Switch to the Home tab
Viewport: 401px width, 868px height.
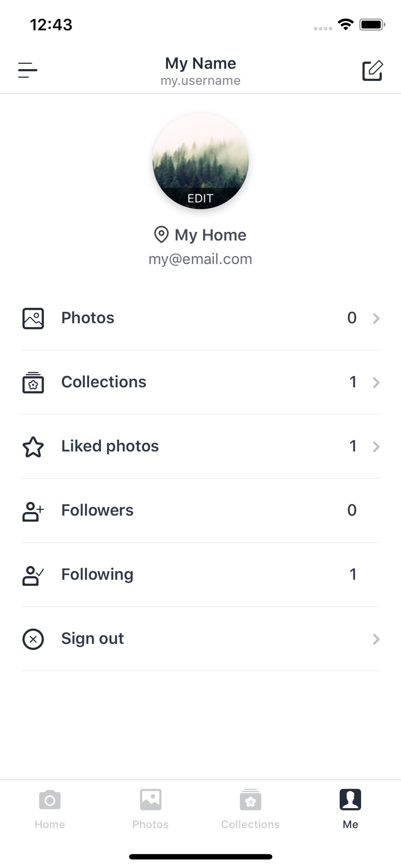50,809
